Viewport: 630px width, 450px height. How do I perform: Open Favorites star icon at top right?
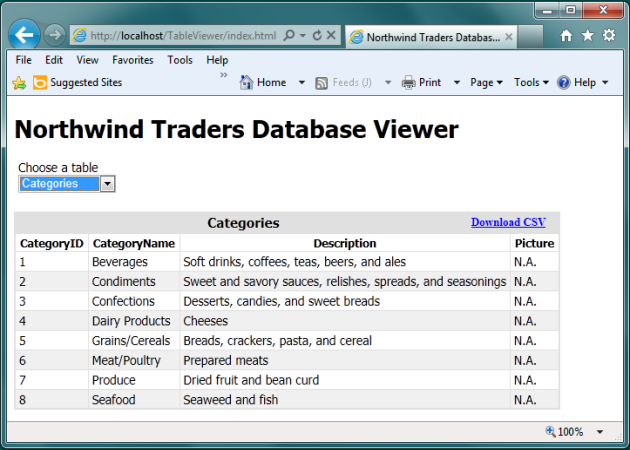tap(587, 35)
